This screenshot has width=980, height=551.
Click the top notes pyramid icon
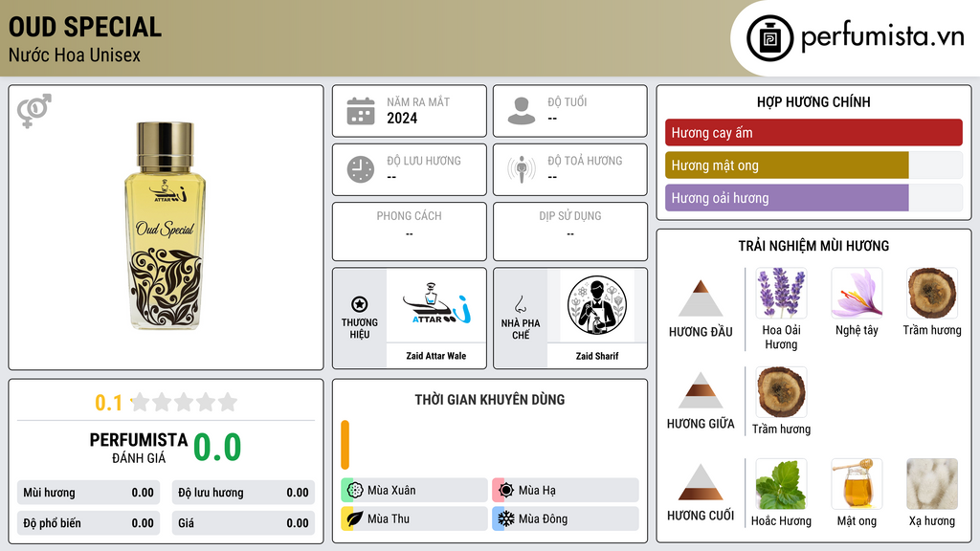tap(701, 298)
